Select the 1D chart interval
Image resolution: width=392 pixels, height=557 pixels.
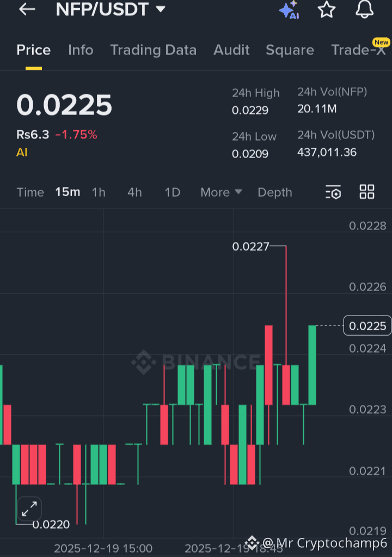(173, 192)
